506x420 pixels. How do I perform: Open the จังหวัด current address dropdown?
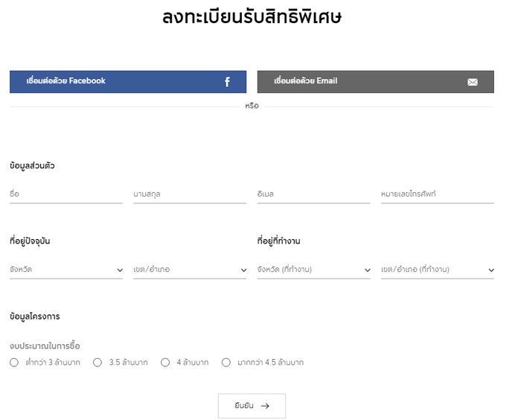point(66,270)
